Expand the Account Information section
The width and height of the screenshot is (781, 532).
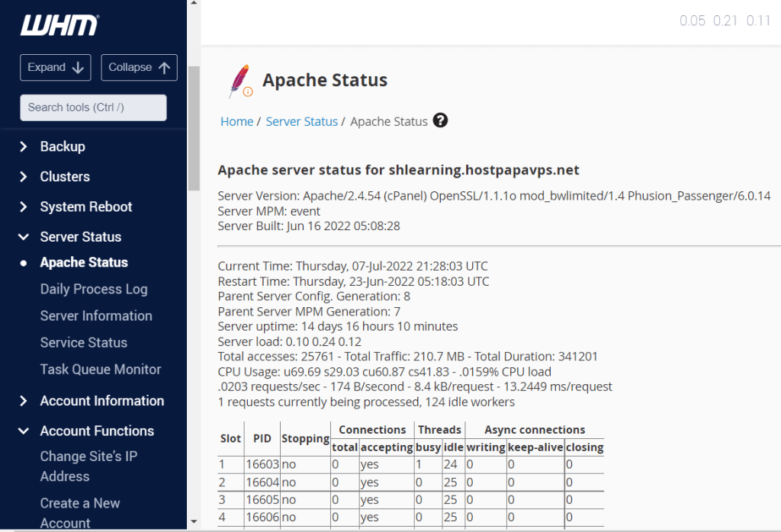[22, 401]
